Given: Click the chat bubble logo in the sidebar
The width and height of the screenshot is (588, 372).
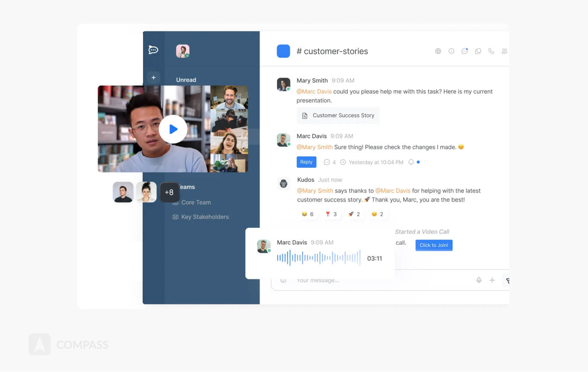Looking at the screenshot, I should point(153,50).
